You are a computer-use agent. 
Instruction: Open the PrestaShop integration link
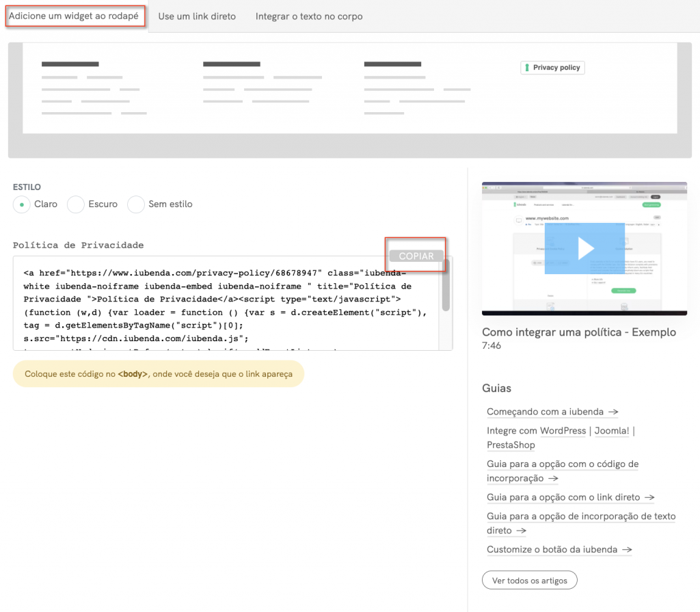511,445
